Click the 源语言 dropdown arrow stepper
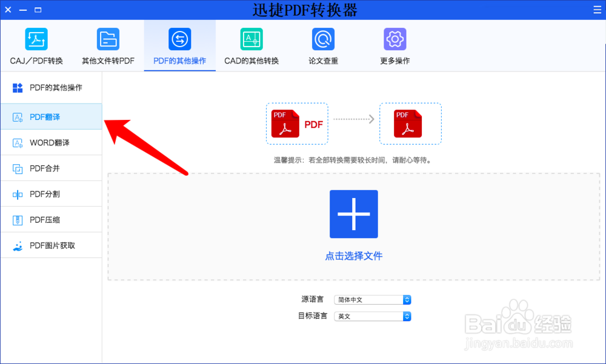606x364 pixels. point(407,300)
